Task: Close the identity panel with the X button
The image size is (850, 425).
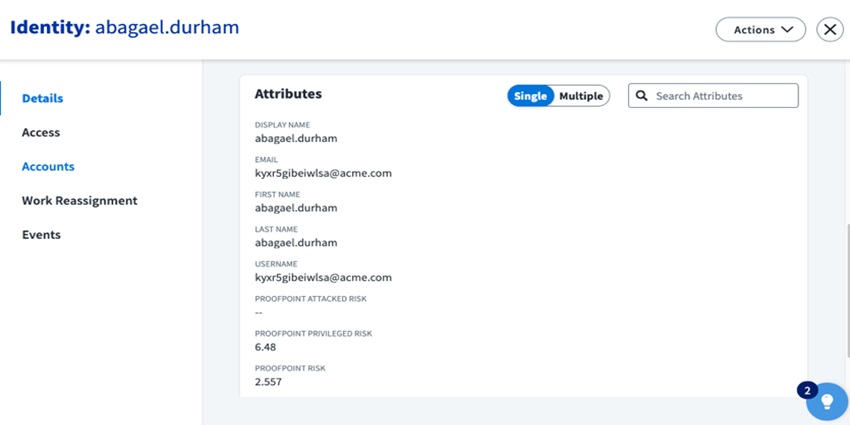Action: pyautogui.click(x=830, y=30)
